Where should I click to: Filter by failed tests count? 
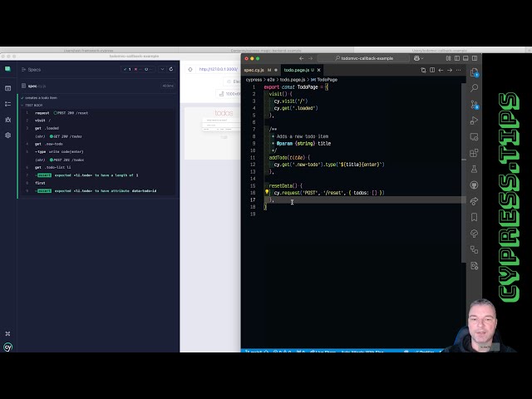(137, 69)
